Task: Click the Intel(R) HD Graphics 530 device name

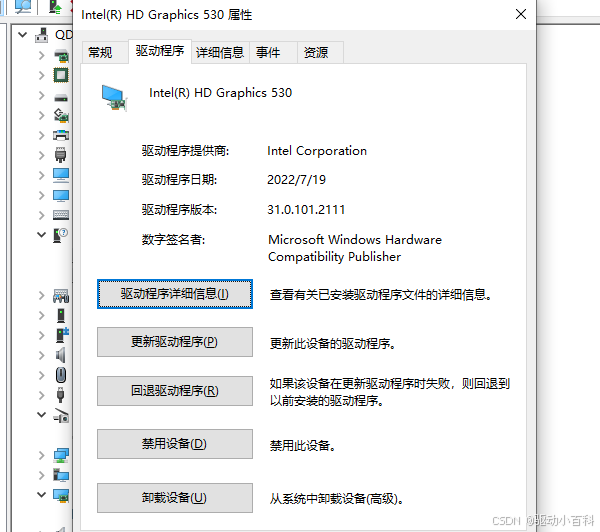Action: click(220, 93)
